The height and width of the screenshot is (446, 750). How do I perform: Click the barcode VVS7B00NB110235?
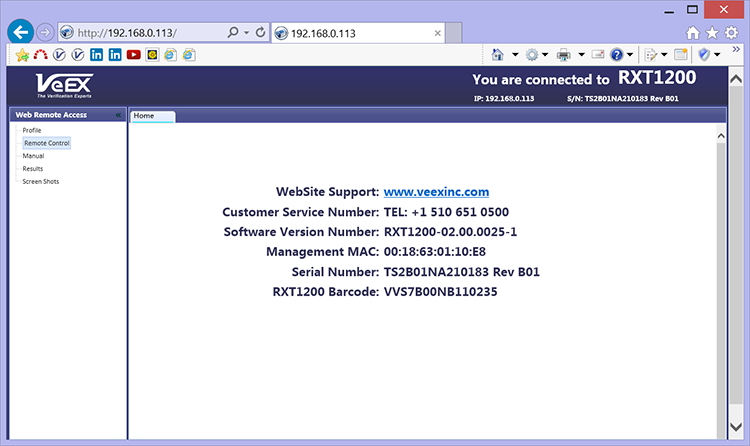pos(441,292)
